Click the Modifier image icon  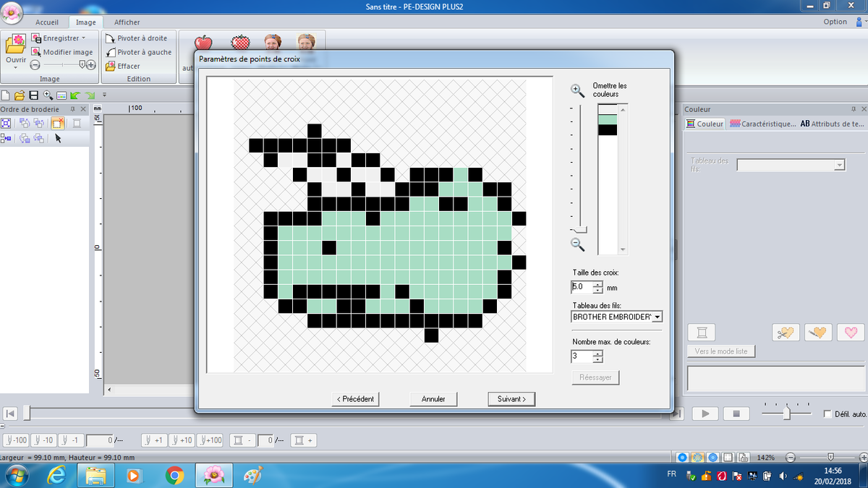[x=36, y=52]
